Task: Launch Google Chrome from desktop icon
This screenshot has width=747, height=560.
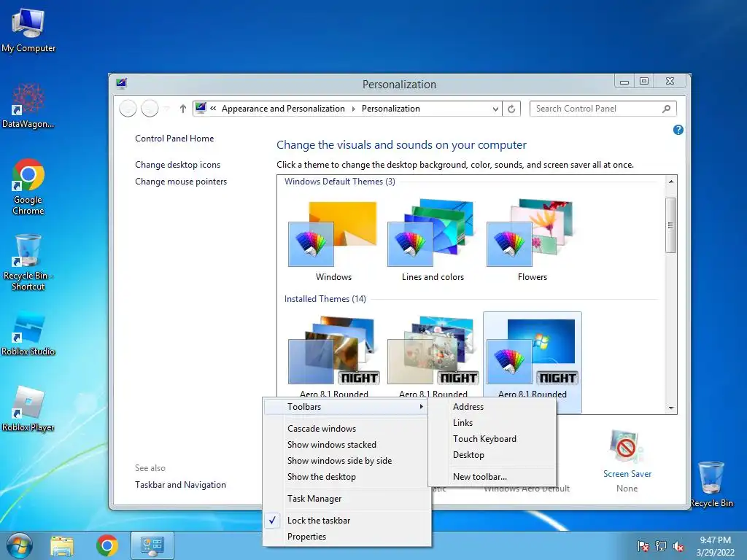Action: 28,187
